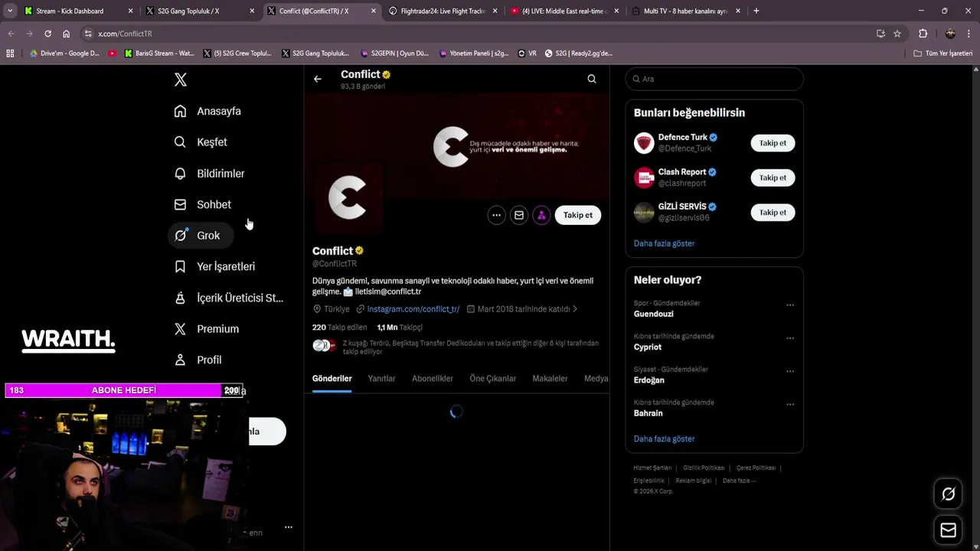
Task: Open Keşfet explore page
Action: (201, 142)
